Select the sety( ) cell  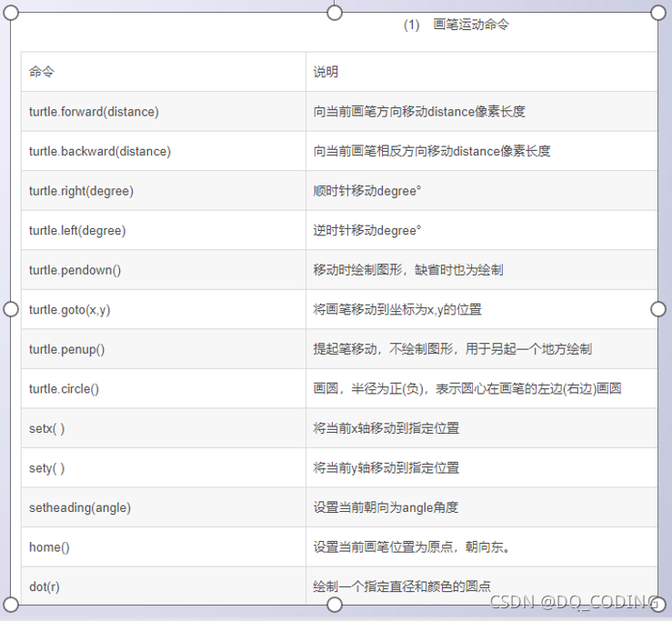click(x=164, y=467)
